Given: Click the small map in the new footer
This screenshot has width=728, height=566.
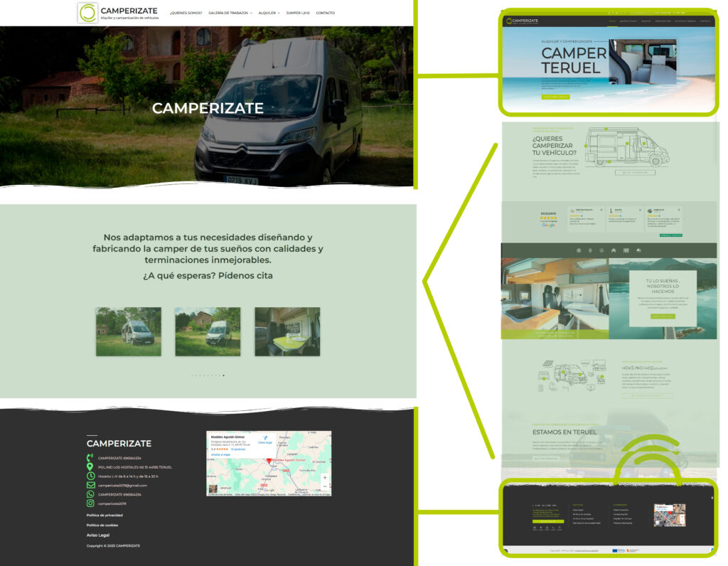Looking at the screenshot, I should 670,515.
